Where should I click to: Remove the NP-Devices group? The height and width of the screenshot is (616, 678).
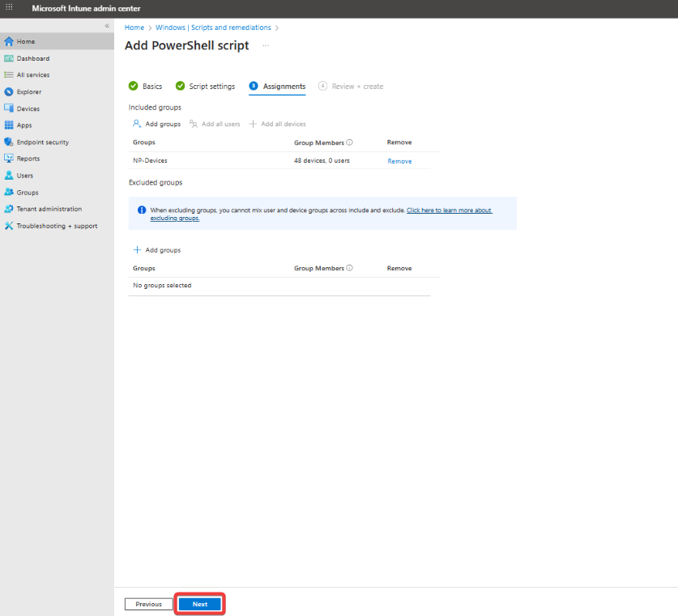tap(399, 161)
